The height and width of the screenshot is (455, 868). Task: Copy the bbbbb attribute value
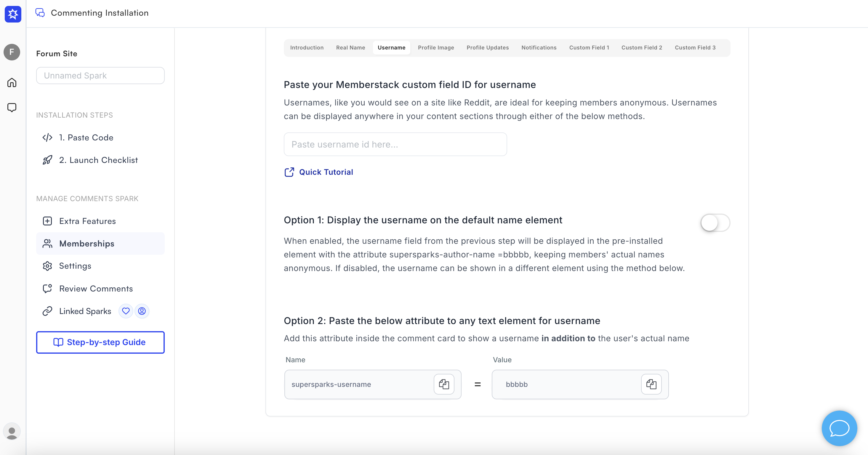651,384
